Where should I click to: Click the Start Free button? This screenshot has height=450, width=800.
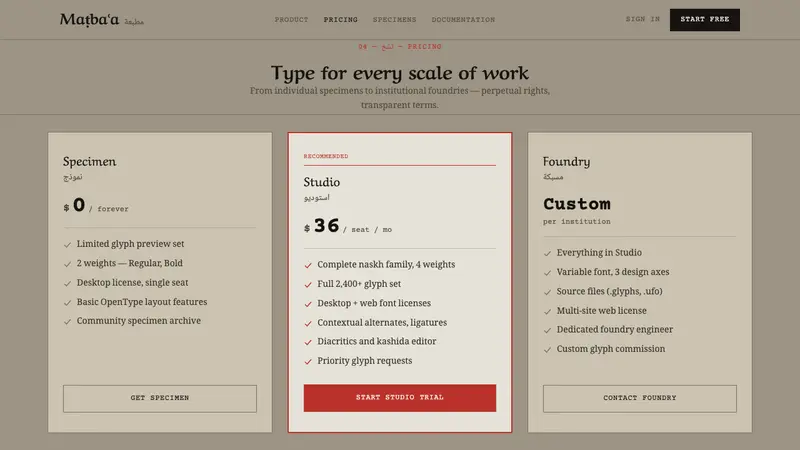[x=705, y=19]
